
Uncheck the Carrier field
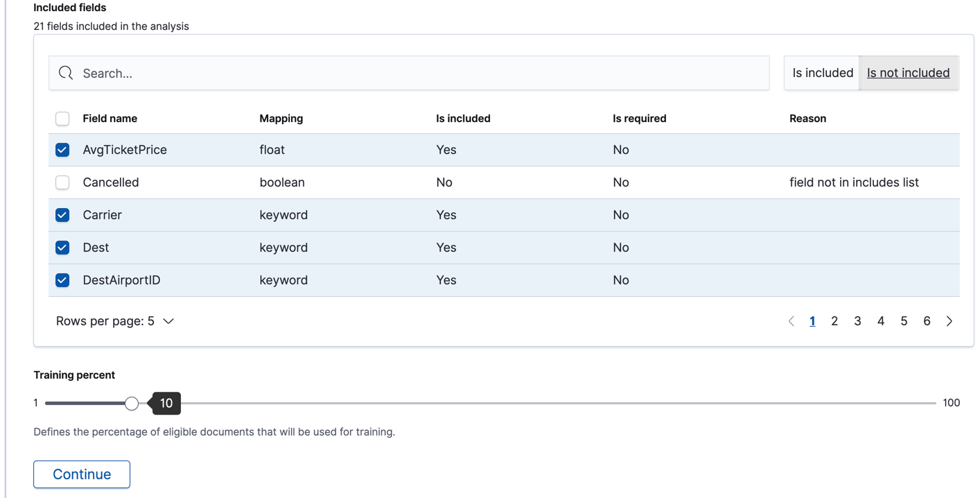point(62,215)
